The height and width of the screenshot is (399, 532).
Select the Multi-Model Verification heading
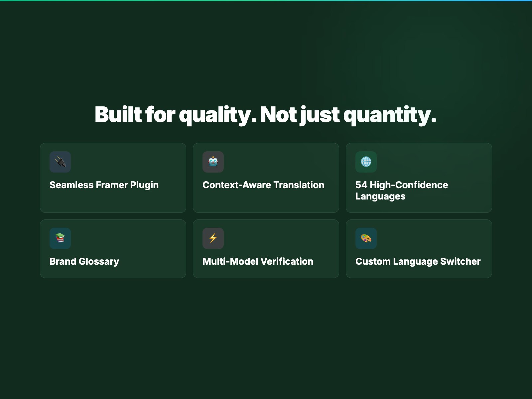pos(258,261)
